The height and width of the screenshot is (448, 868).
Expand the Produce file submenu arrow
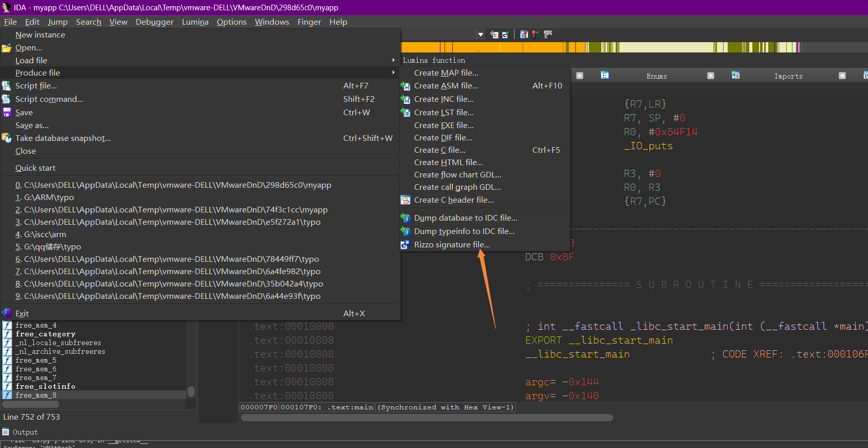[x=394, y=73]
